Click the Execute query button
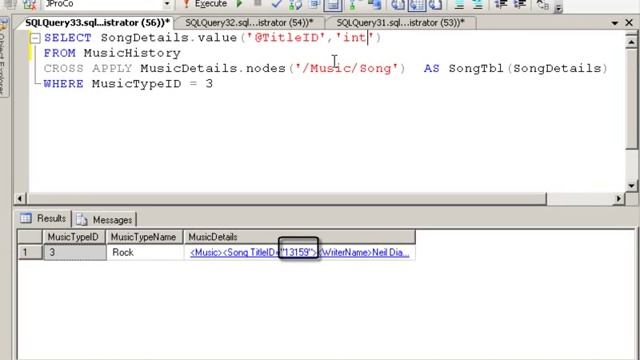Image resolution: width=640 pixels, height=360 pixels. pos(205,4)
